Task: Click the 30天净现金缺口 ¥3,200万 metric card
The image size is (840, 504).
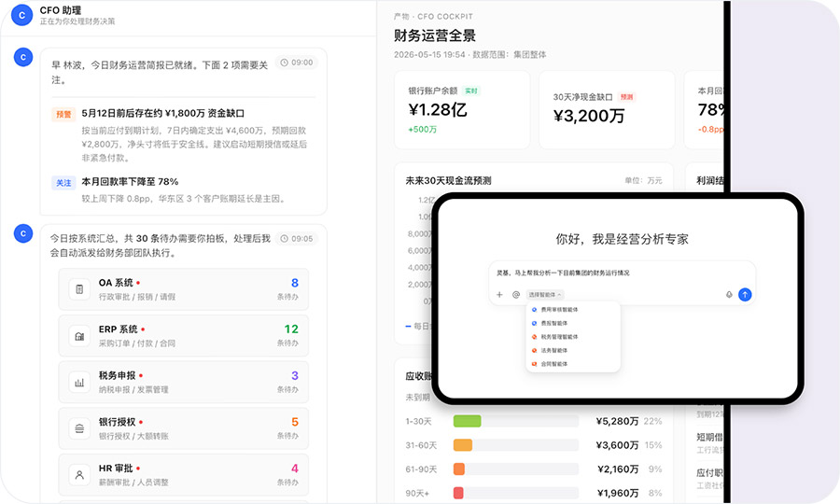Action: pos(607,110)
